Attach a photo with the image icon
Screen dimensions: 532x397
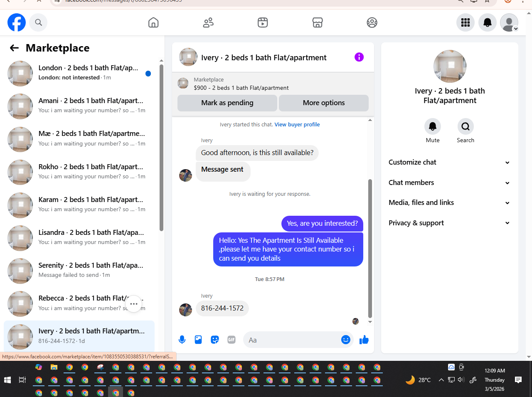198,340
